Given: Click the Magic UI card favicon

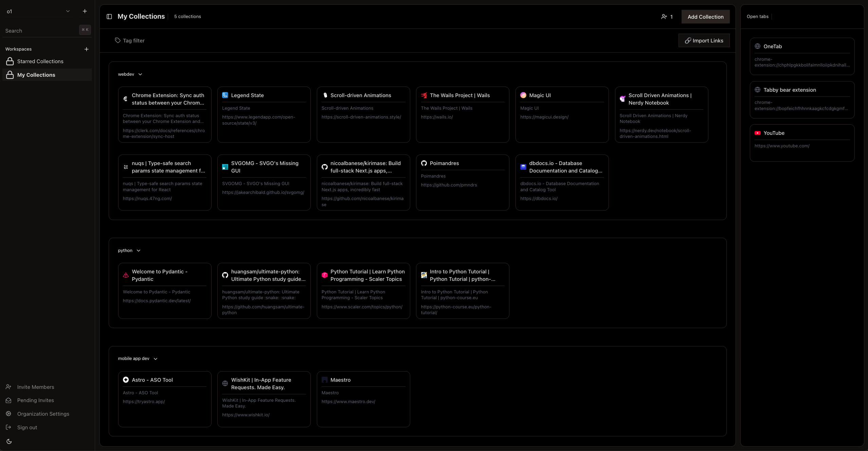Looking at the screenshot, I should coord(523,95).
